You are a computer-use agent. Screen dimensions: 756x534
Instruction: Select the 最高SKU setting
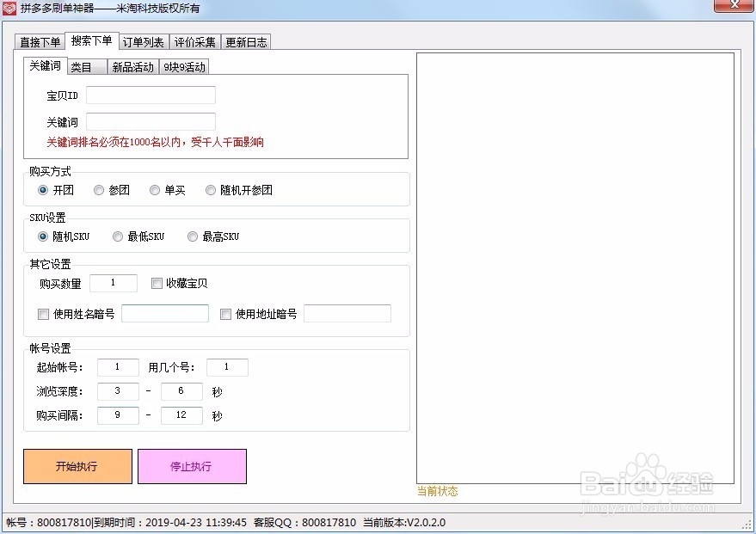(193, 236)
